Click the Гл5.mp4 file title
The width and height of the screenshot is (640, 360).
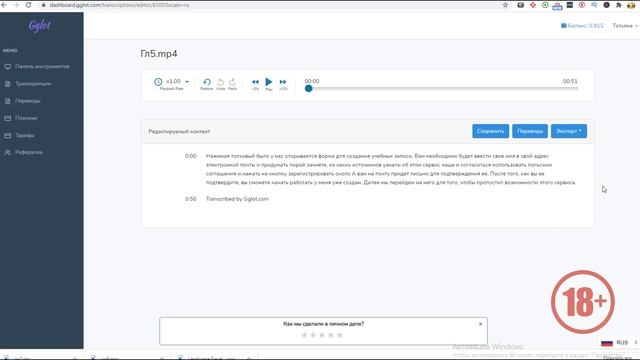[x=159, y=54]
